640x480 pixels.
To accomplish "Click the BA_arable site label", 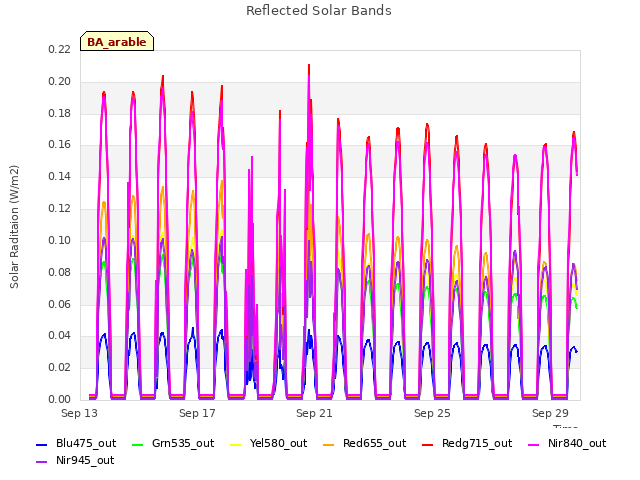I will pos(117,42).
